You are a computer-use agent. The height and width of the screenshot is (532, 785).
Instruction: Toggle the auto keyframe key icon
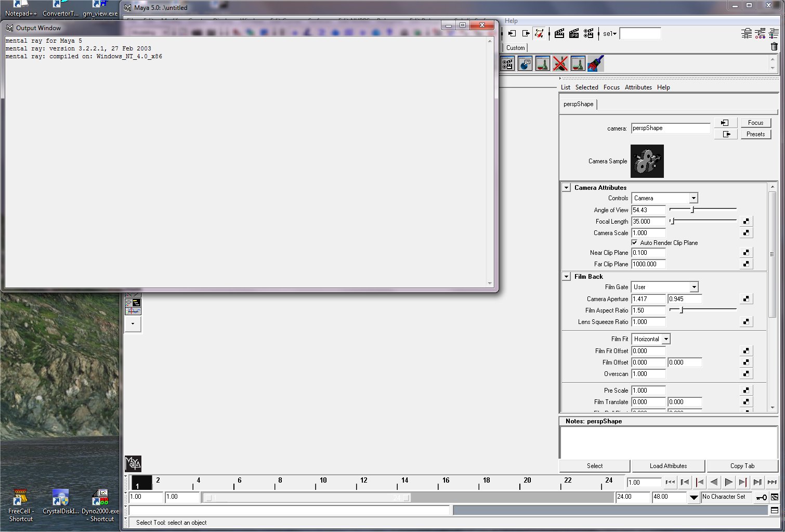(761, 497)
